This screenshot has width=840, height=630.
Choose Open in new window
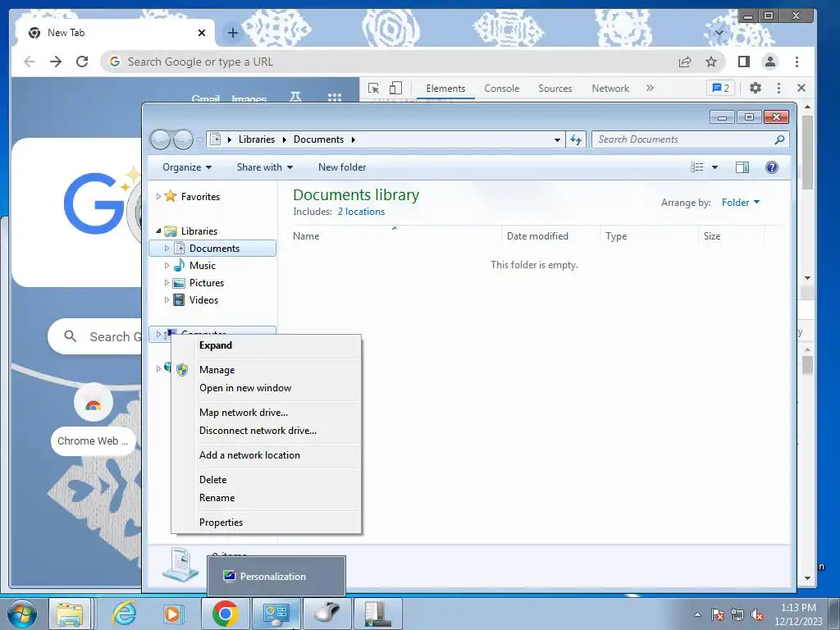[267, 388]
